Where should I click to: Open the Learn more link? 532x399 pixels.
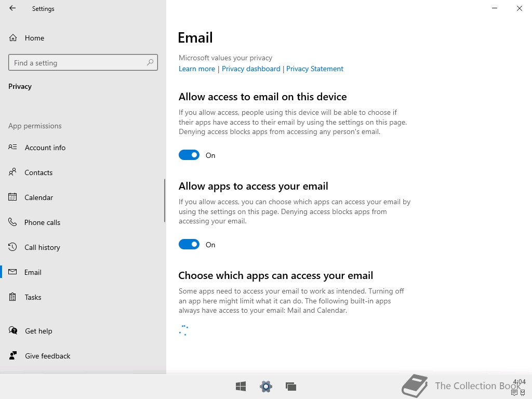197,69
